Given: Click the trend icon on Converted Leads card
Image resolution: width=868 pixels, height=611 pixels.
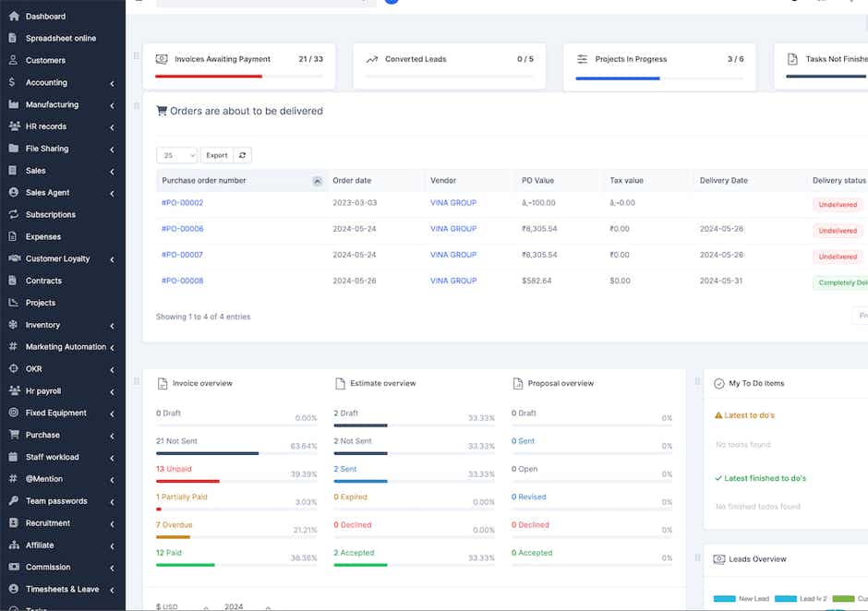Looking at the screenshot, I should 371,58.
